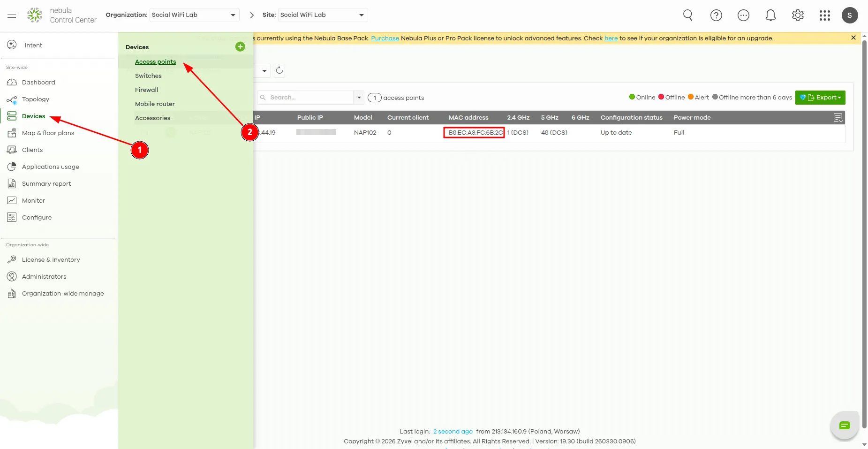Select Accessories in the Devices submenu
Screen dimensions: 868x449
152,118
